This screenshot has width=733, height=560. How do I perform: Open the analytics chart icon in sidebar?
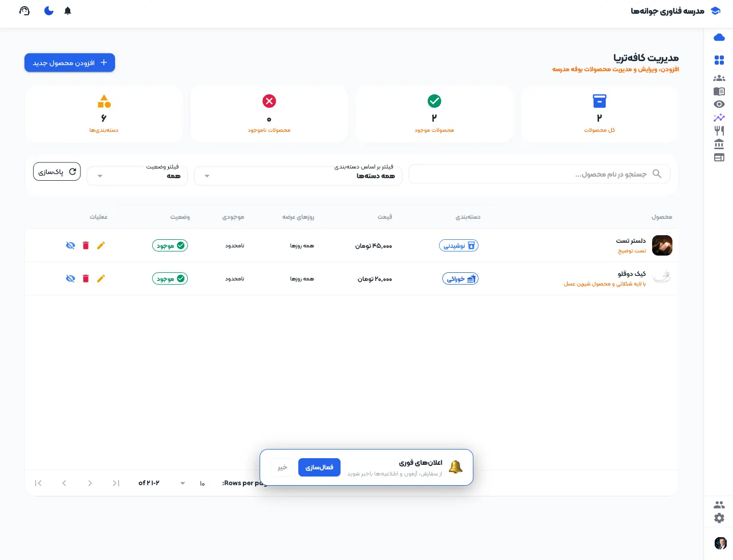719,118
